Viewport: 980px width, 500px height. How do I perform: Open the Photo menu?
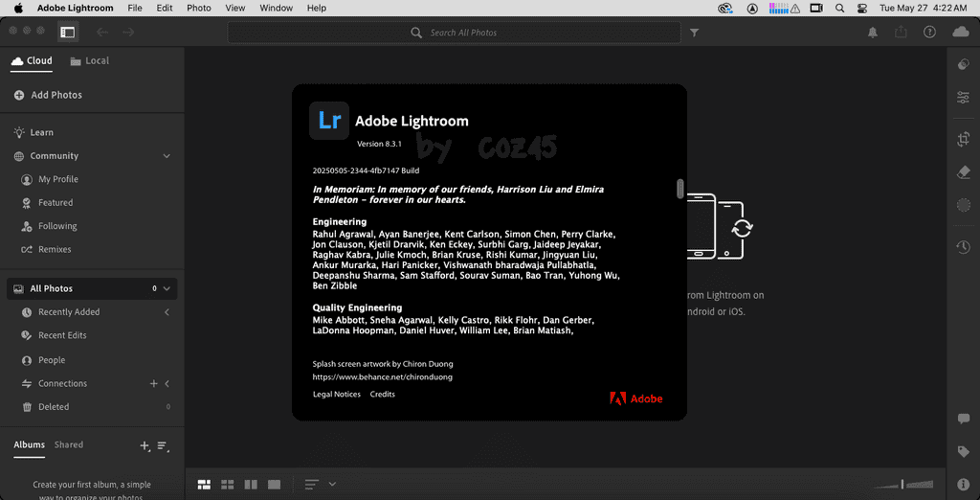pos(199,8)
